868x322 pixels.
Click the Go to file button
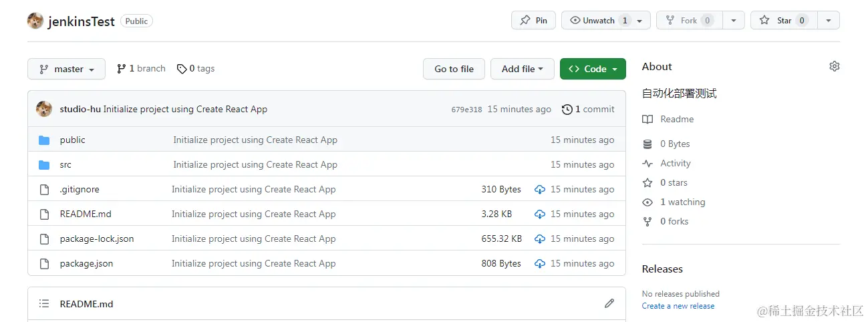point(454,69)
